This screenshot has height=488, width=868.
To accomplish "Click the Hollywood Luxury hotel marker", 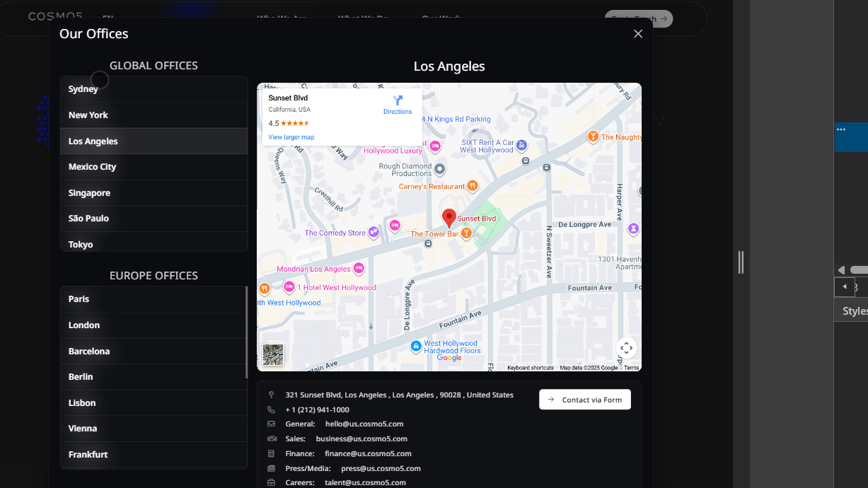I will pos(435,146).
